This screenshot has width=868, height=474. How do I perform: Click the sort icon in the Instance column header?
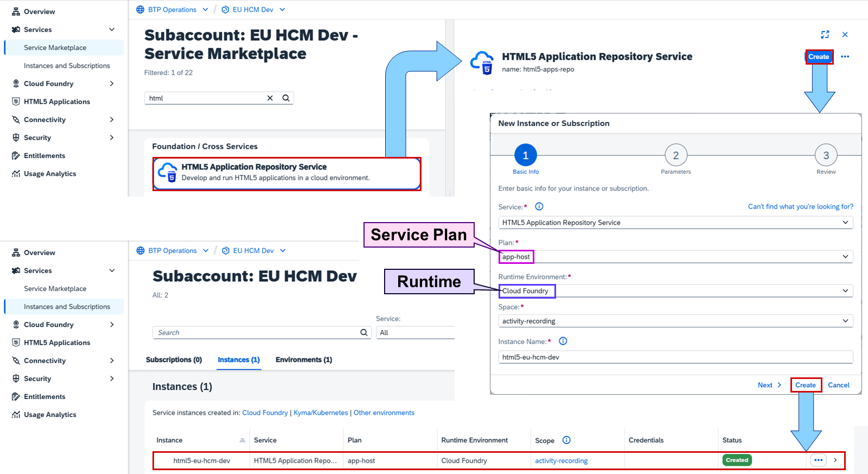242,440
